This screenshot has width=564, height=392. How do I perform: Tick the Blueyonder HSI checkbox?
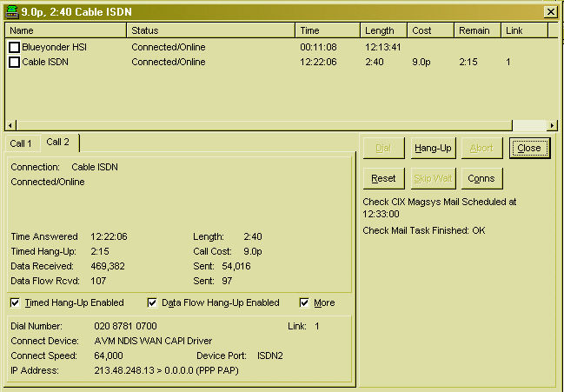[x=15, y=47]
